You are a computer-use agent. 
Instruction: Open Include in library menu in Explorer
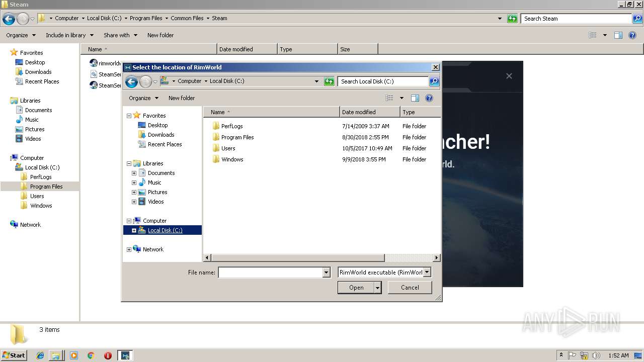click(x=69, y=35)
